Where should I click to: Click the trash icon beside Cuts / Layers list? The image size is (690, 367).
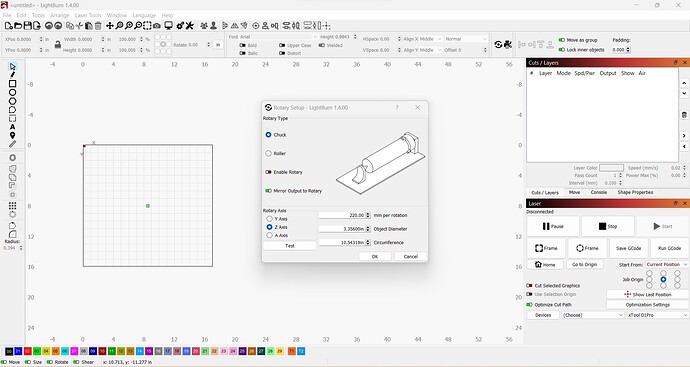click(x=684, y=115)
